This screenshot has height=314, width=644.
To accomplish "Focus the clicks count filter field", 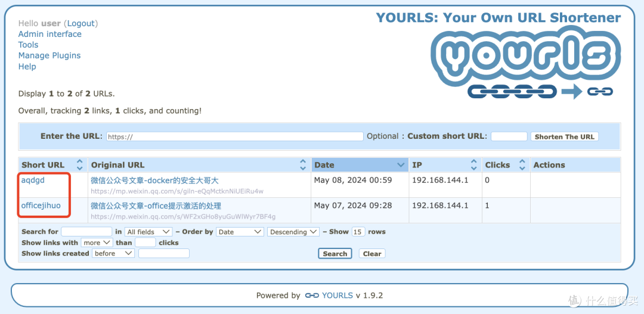I will 145,243.
